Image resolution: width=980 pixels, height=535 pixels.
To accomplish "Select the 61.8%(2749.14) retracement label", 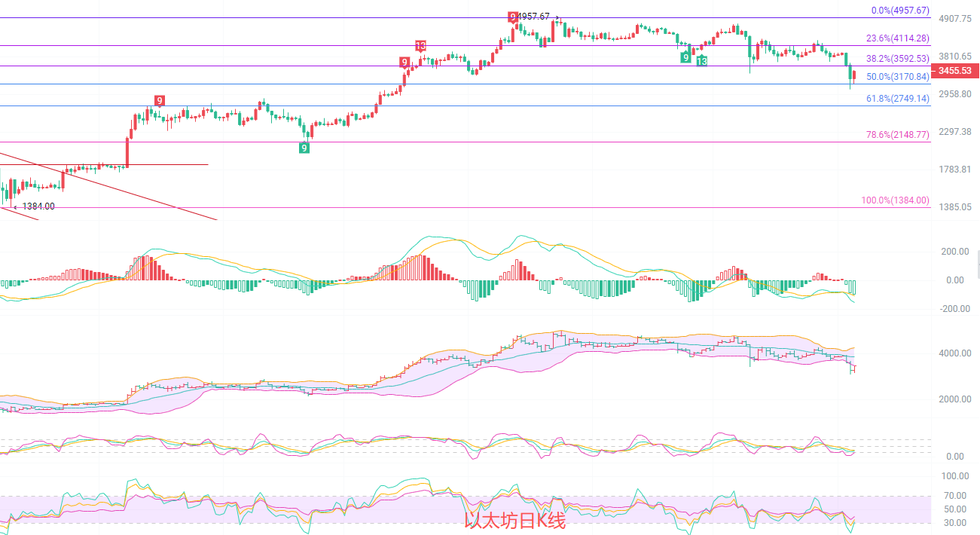I will (897, 99).
